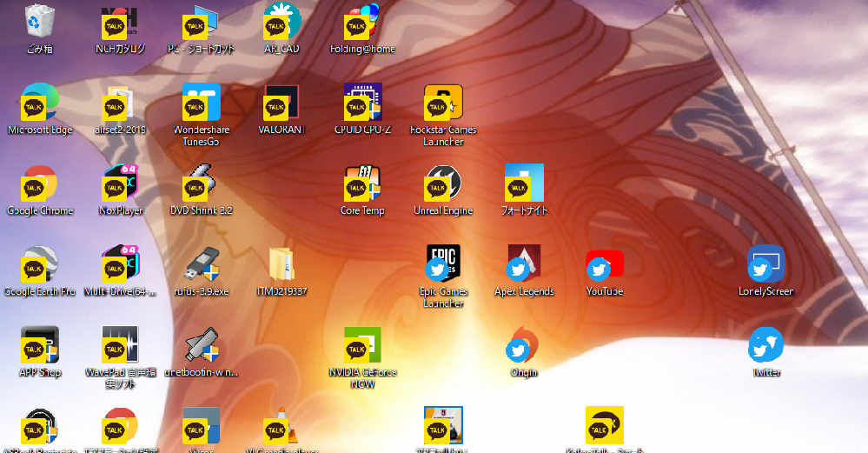Select the Rockstar Games Launcher icon

[x=443, y=102]
